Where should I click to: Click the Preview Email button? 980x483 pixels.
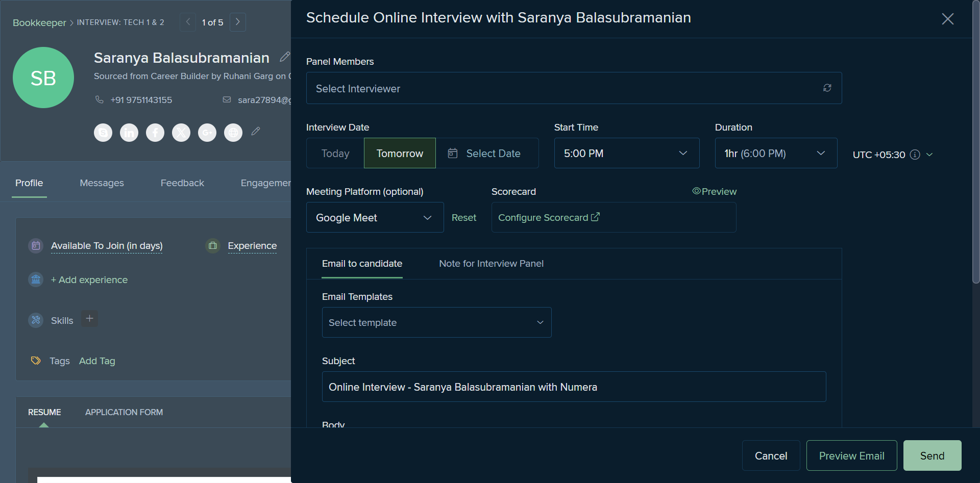(x=851, y=455)
